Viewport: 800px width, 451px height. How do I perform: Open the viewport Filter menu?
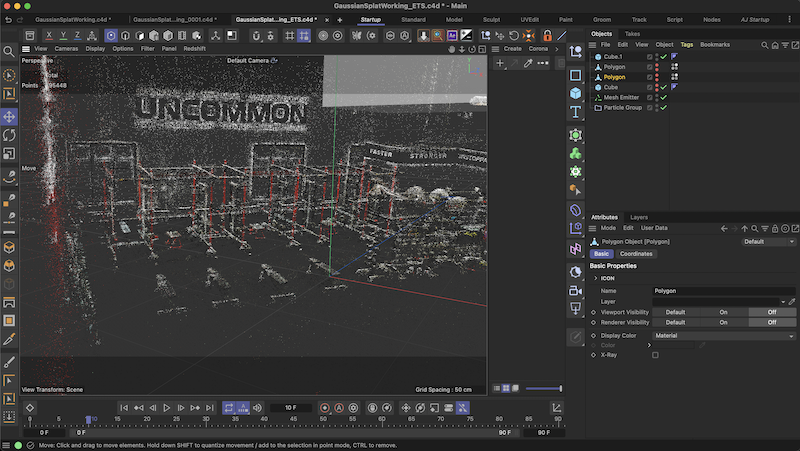click(147, 49)
